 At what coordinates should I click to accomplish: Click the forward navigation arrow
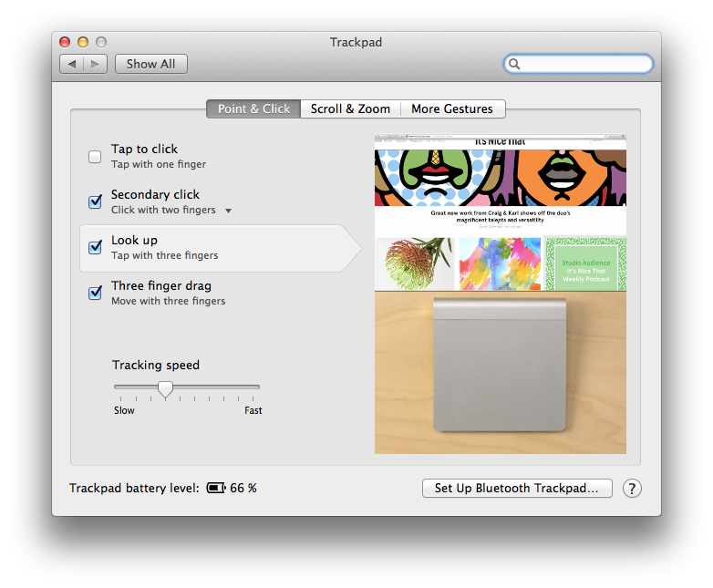click(97, 64)
